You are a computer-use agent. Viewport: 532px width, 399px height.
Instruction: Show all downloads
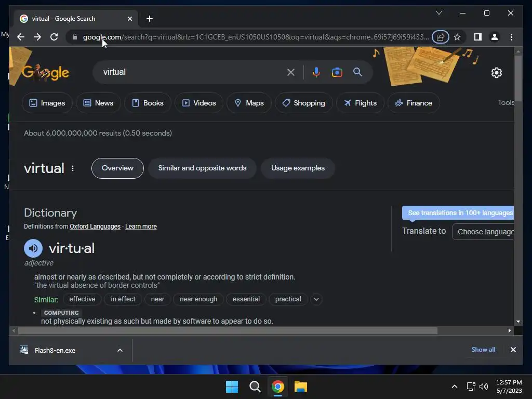[483, 350]
